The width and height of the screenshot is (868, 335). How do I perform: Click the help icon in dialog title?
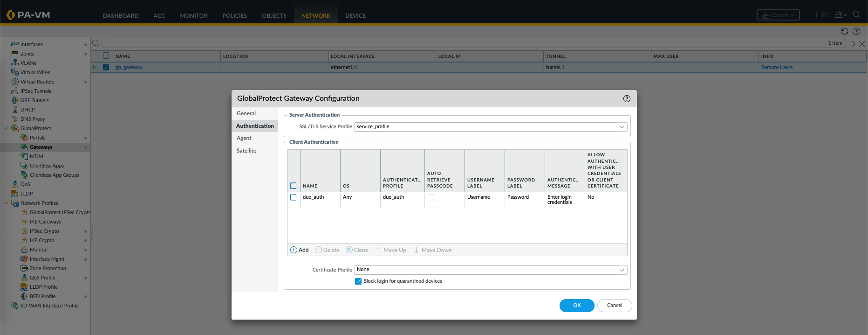(627, 98)
